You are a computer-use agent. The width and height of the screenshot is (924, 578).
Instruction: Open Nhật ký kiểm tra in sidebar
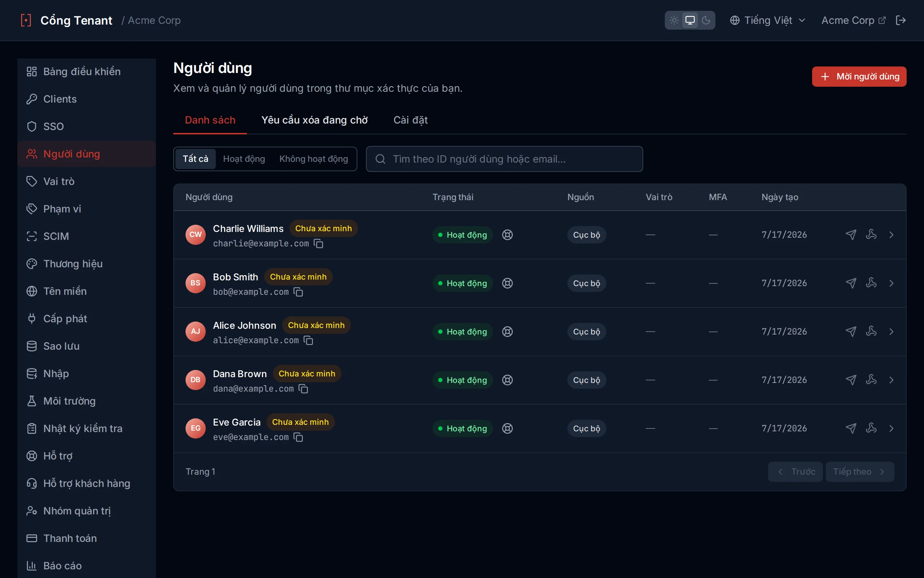point(87,428)
